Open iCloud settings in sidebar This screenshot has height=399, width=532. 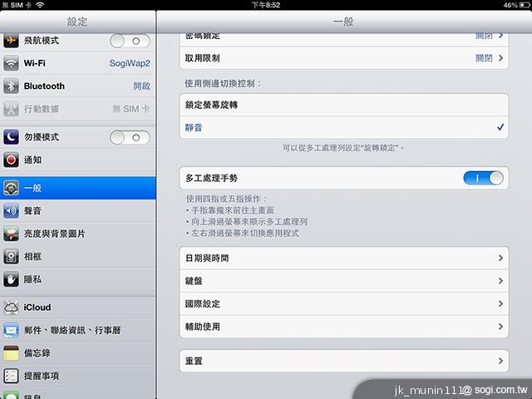pyautogui.click(x=77, y=308)
